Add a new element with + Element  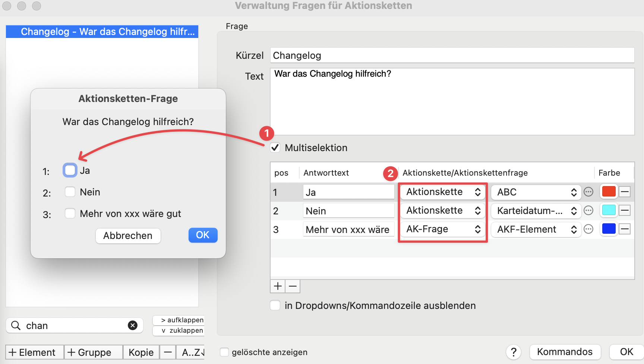35,352
